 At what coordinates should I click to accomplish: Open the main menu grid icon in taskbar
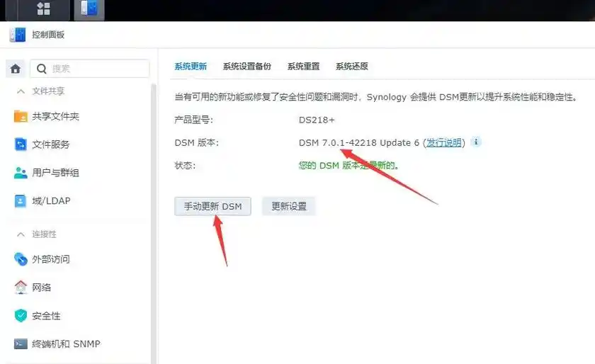[44, 8]
